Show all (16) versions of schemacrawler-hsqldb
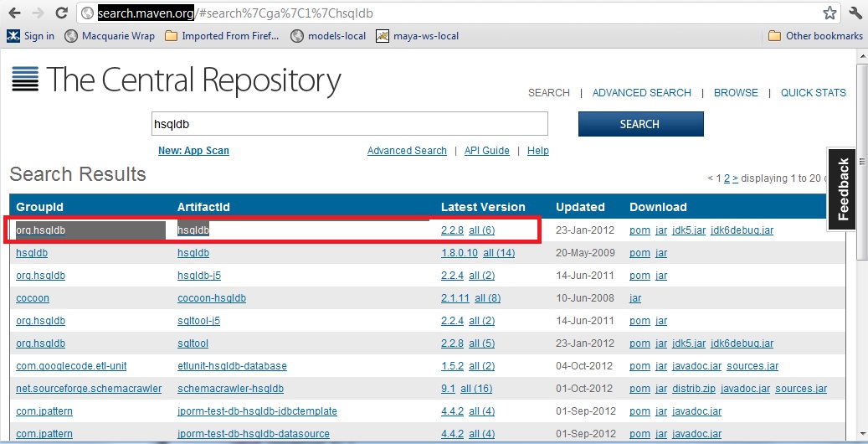 (x=476, y=389)
